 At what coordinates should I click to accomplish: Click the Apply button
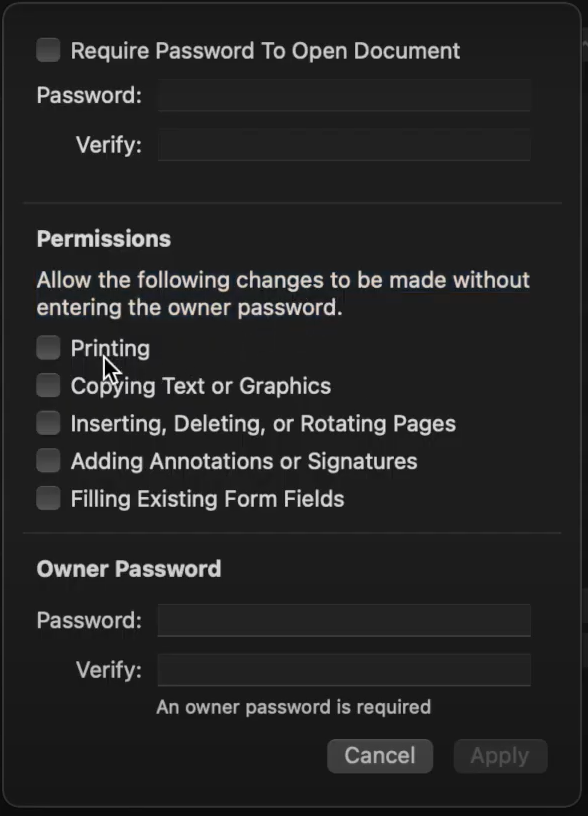500,756
